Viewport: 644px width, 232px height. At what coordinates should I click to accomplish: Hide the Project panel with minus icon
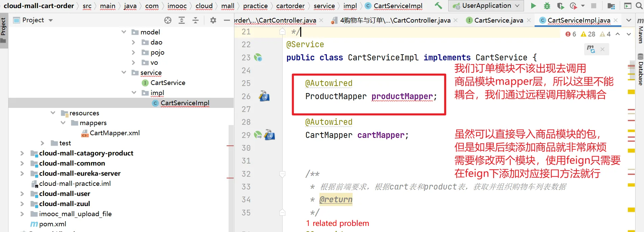click(x=227, y=20)
